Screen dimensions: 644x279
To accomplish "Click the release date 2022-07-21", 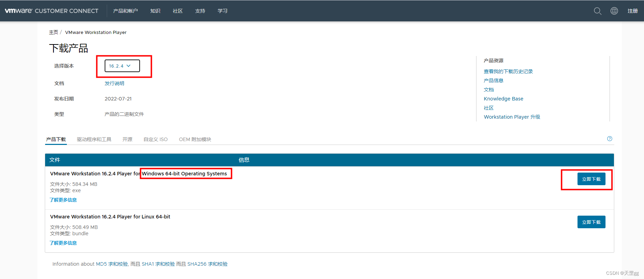I will pyautogui.click(x=118, y=99).
